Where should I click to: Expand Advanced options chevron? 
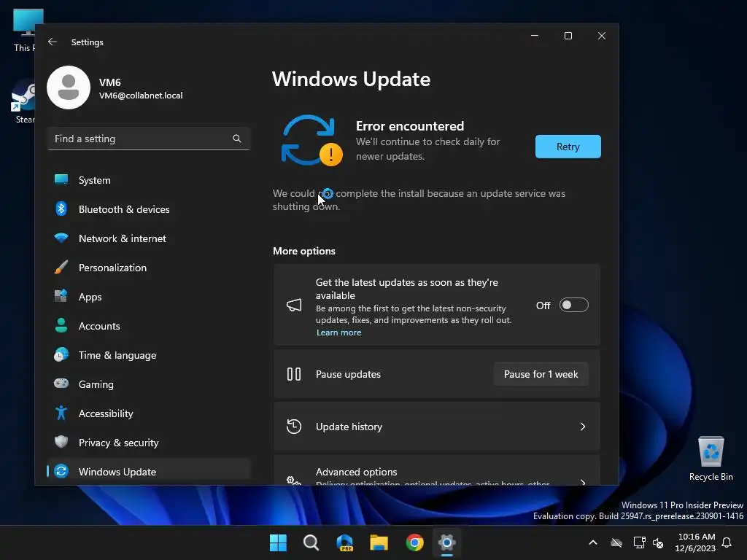[583, 482]
